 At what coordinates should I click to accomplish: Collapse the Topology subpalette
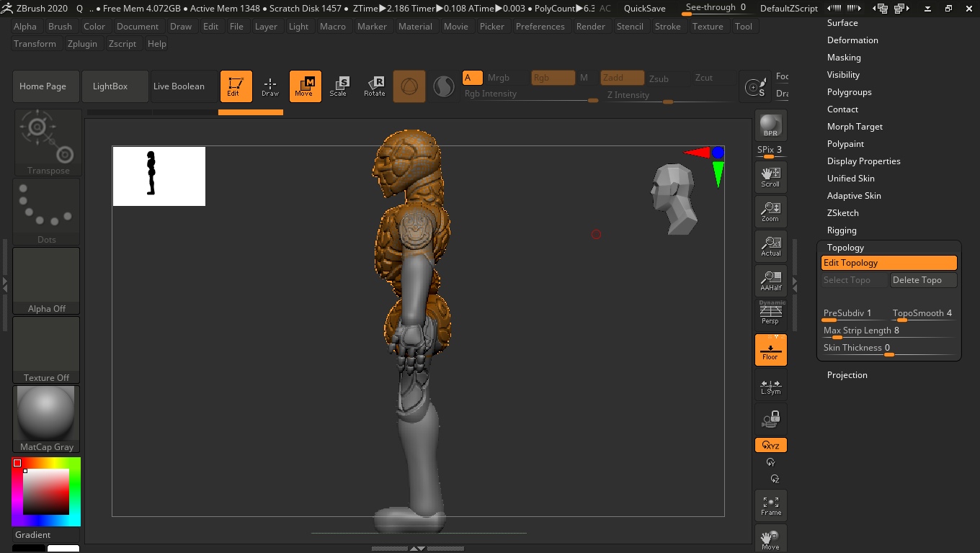(x=845, y=248)
